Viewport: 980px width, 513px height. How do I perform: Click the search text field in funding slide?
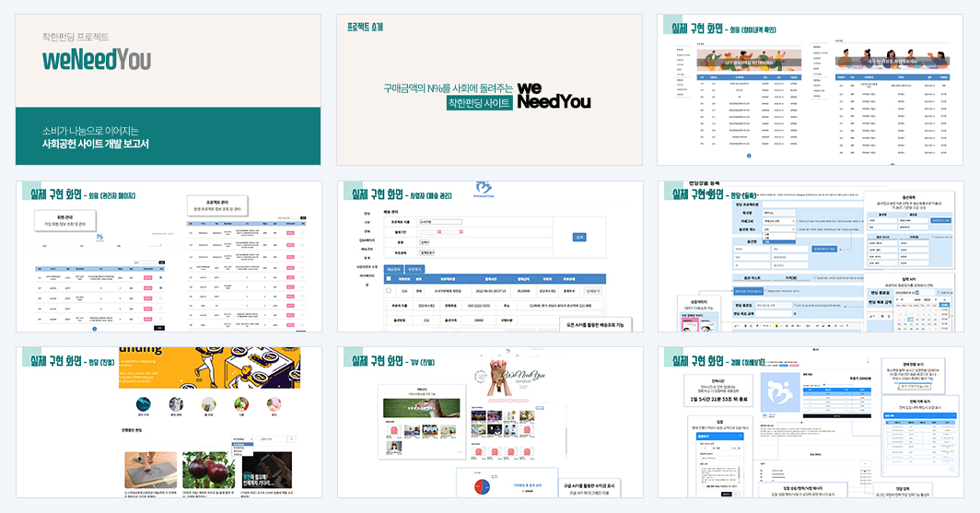[274, 439]
